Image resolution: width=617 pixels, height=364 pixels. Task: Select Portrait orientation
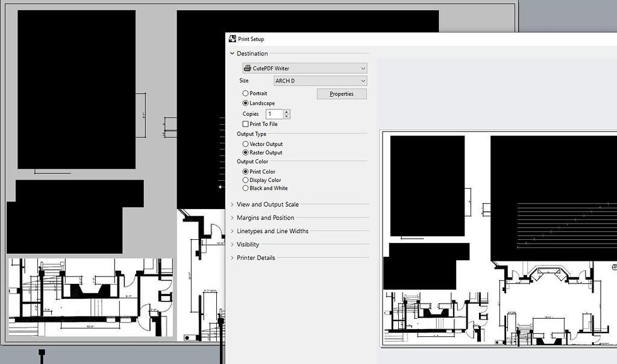coord(245,94)
